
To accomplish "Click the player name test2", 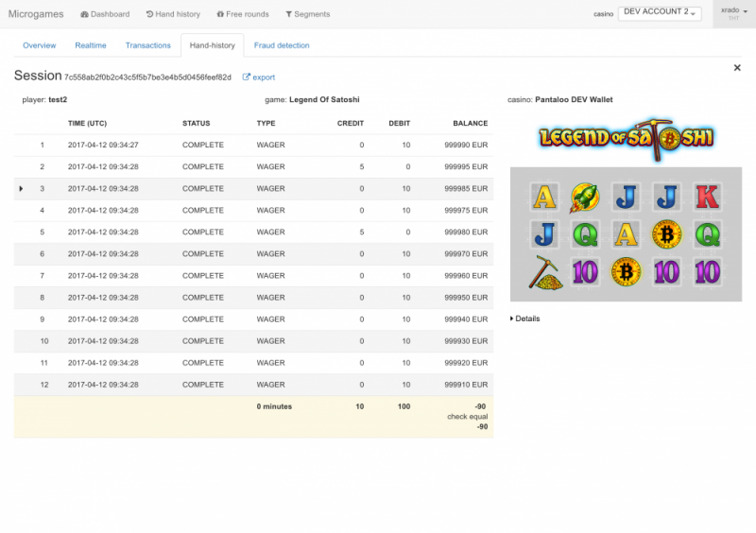I will [x=58, y=100].
